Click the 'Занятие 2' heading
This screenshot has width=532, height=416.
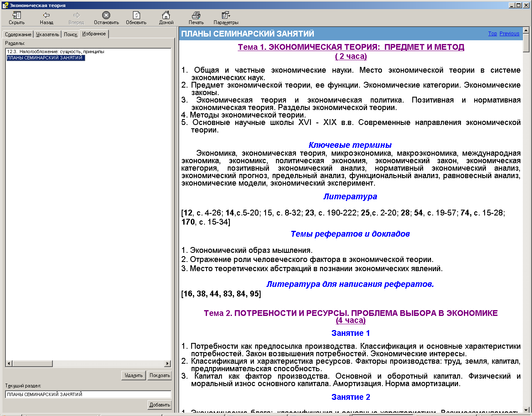pos(350,397)
